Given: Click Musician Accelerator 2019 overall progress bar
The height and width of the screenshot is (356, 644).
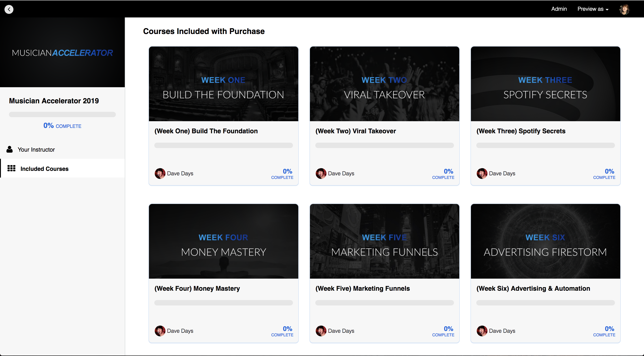Looking at the screenshot, I should 62,114.
